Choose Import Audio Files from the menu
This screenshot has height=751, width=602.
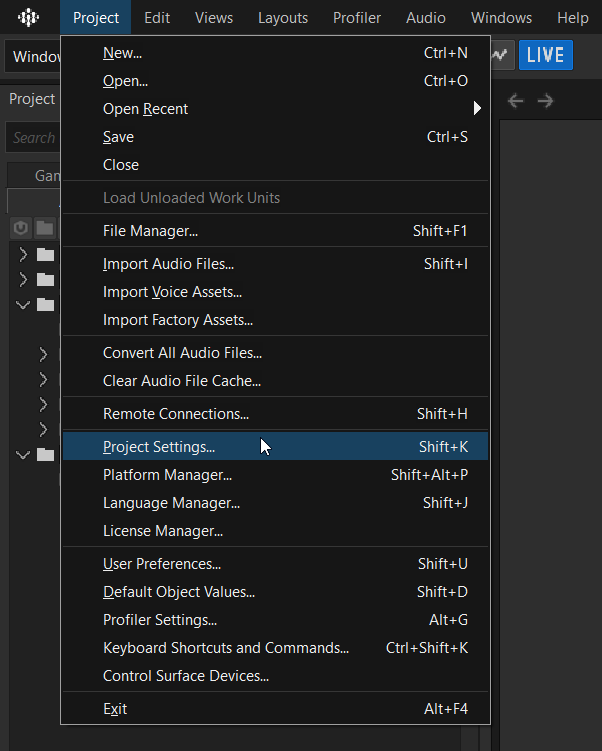(168, 264)
